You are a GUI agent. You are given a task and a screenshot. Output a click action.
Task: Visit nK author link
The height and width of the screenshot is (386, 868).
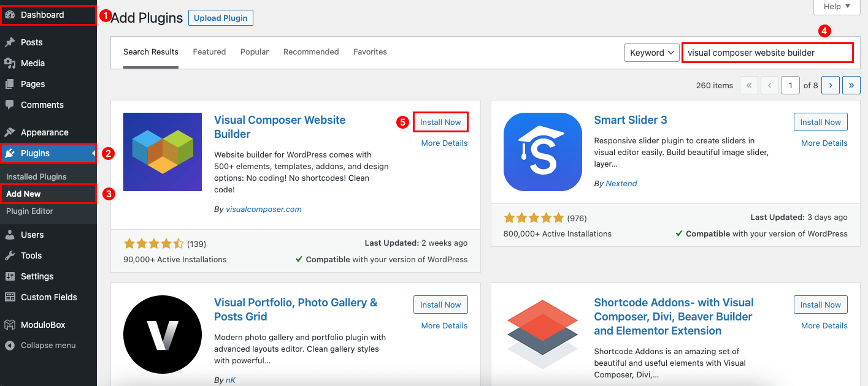231,380
